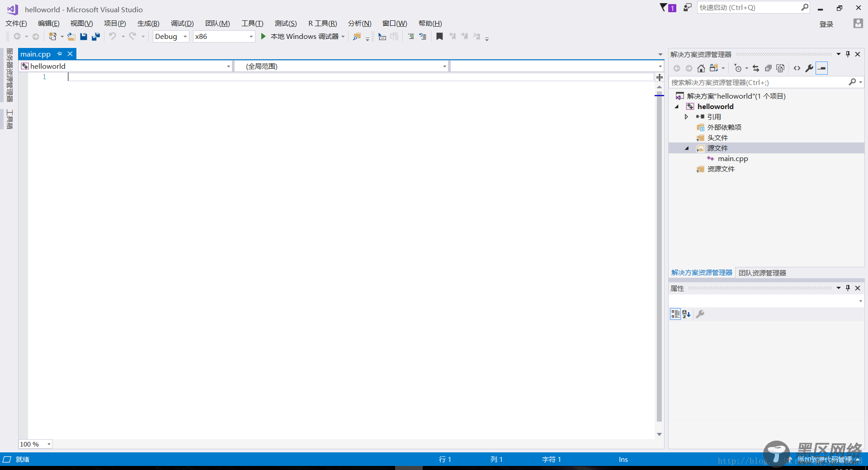Start debugging with the green play arrow

click(264, 36)
